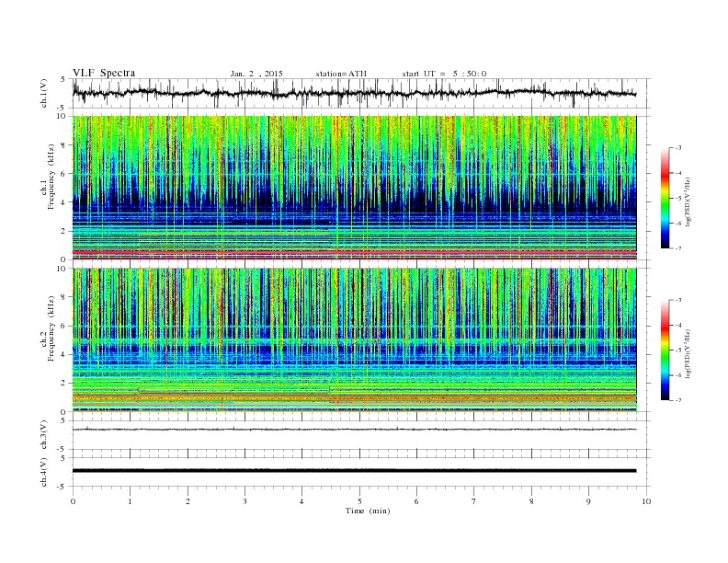Click the "ch.3(V)" axis label
The height and width of the screenshot is (563, 728).
coord(44,435)
